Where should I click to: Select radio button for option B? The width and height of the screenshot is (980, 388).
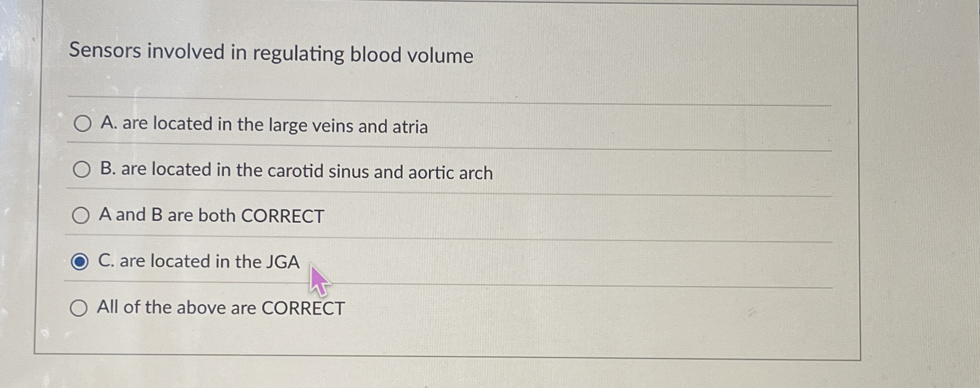click(x=82, y=169)
